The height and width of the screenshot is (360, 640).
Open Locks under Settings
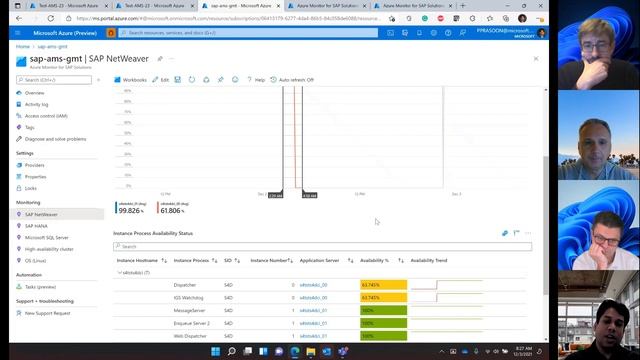coord(30,188)
